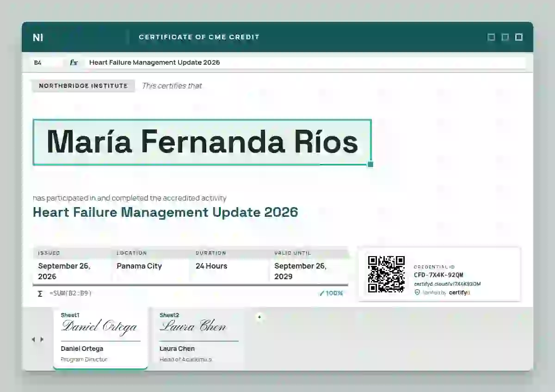Click the VALID UNTIL column header
Screen dimensions: 555x392
pyautogui.click(x=292, y=253)
